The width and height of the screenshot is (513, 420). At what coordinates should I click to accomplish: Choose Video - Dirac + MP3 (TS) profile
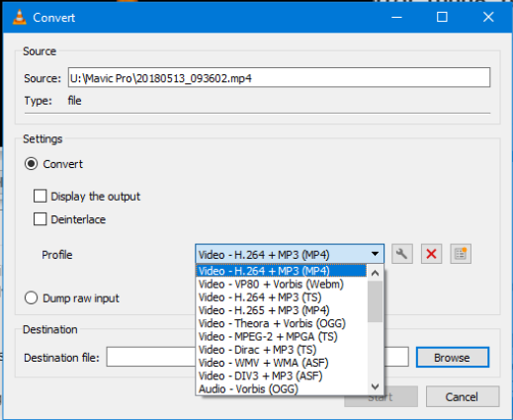pyautogui.click(x=281, y=350)
